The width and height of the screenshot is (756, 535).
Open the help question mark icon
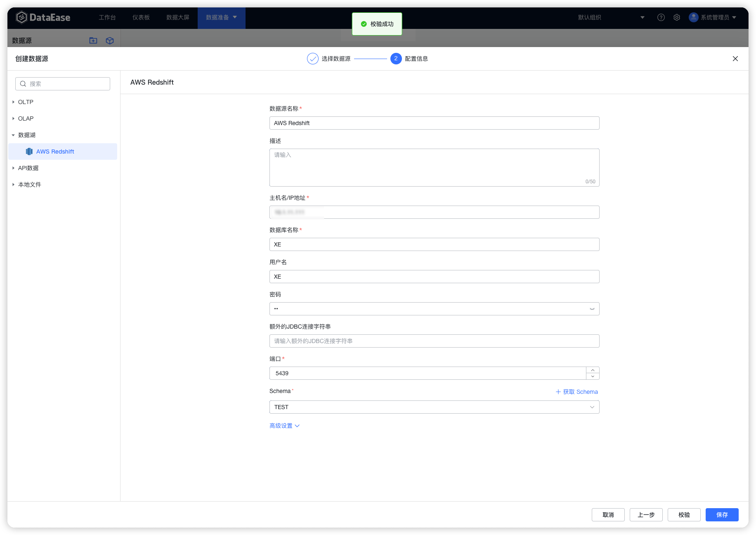pos(661,17)
